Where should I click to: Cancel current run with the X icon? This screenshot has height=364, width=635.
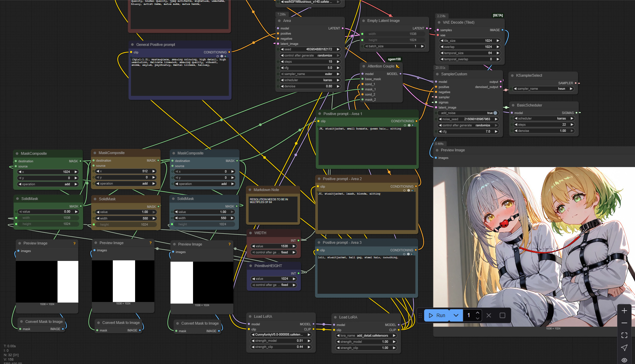(489, 315)
